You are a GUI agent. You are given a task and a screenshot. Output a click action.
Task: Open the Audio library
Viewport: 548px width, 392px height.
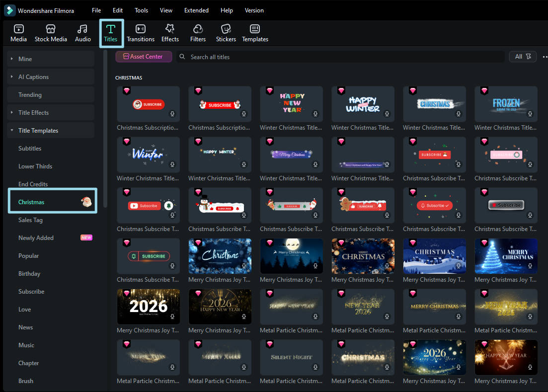point(83,33)
